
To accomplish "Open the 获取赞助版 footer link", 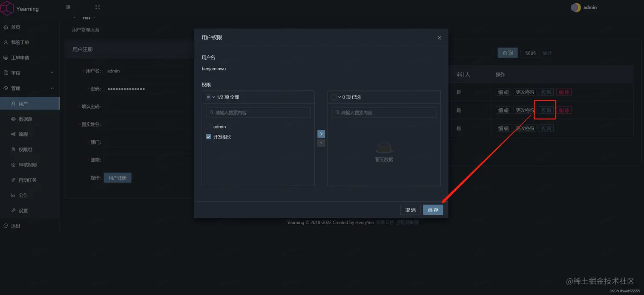I will (x=408, y=223).
